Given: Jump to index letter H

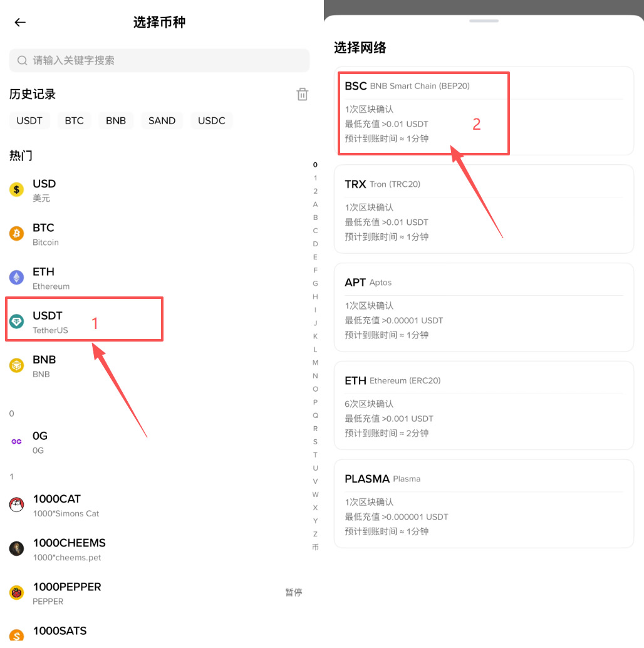Looking at the screenshot, I should [x=315, y=296].
